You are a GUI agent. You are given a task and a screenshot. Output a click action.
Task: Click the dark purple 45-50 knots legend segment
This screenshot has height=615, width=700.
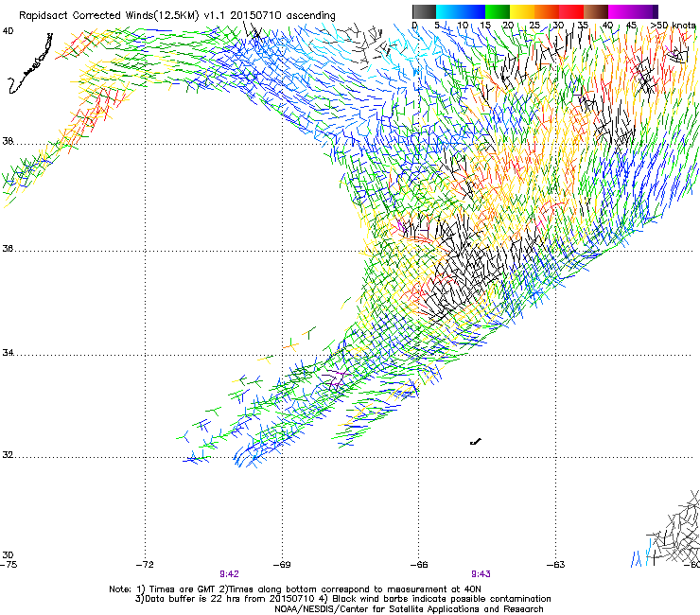pyautogui.click(x=645, y=11)
